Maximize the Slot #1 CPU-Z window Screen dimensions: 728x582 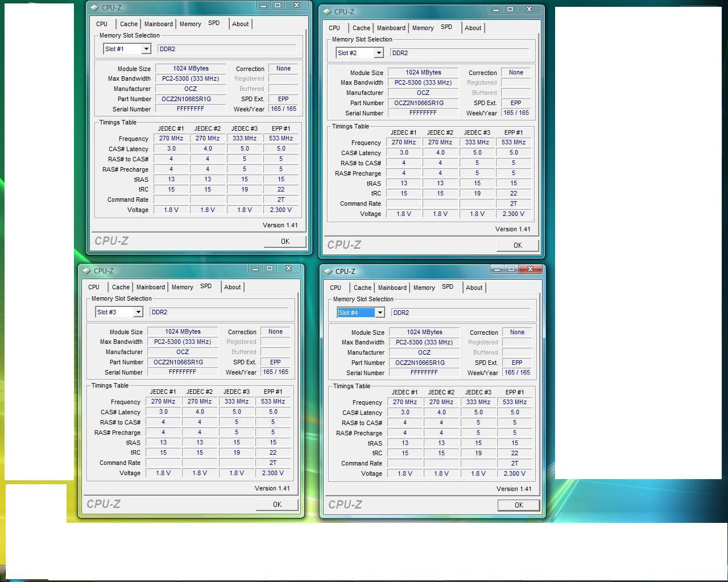278,6
